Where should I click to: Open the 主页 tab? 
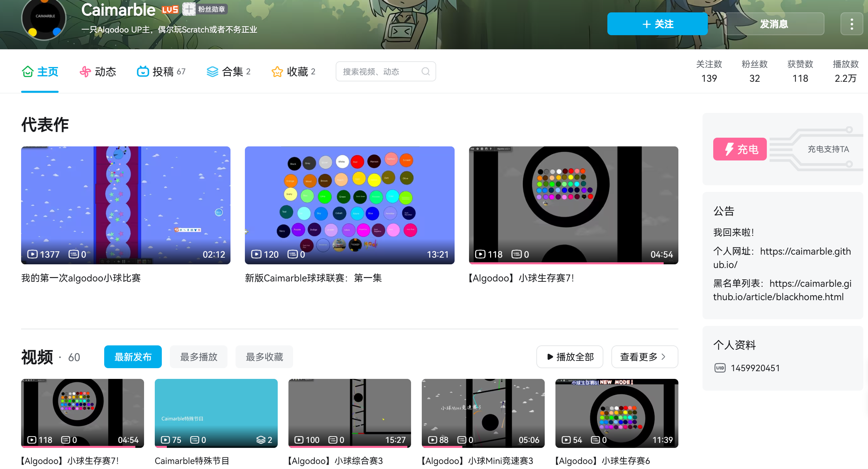[40, 71]
